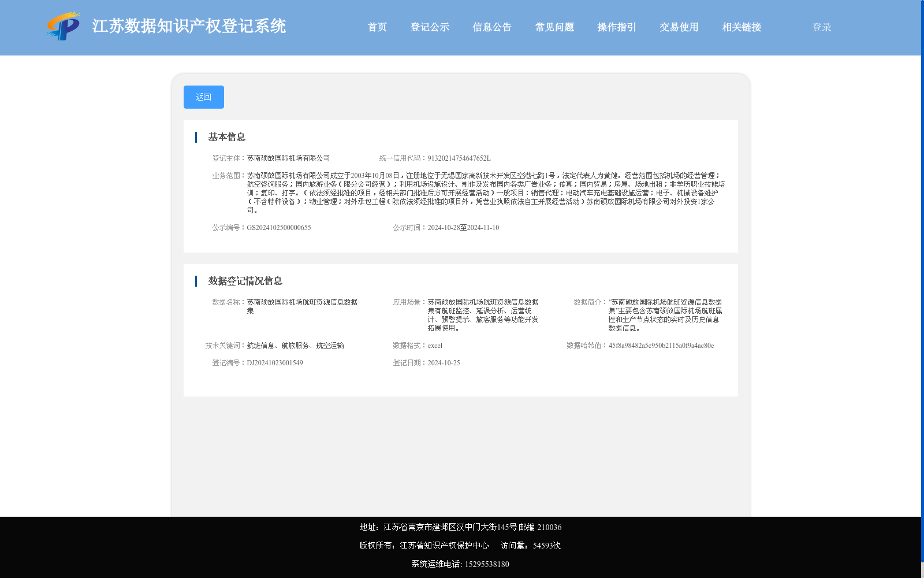Click the 应用场景 description text
The height and width of the screenshot is (578, 924).
483,315
